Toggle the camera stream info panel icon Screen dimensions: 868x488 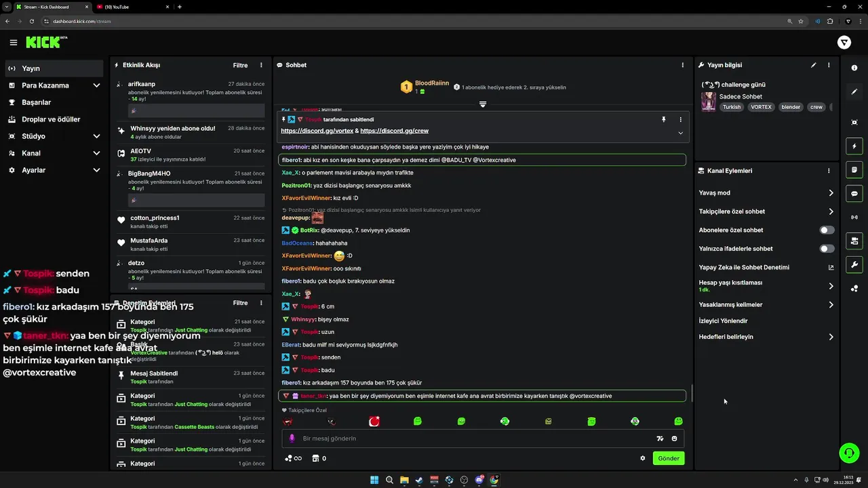[854, 241]
